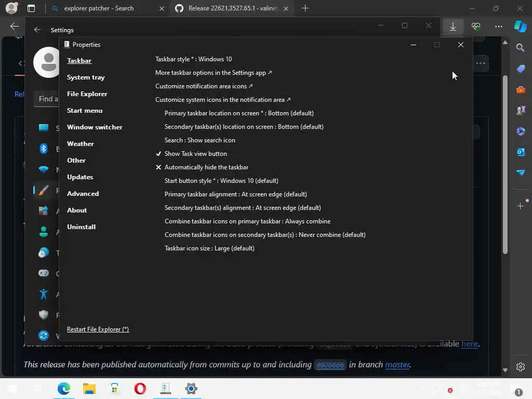Open Customize notification area icons
This screenshot has width=532, height=399.
click(204, 86)
